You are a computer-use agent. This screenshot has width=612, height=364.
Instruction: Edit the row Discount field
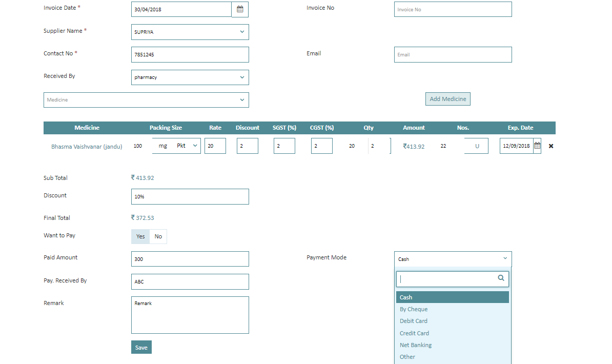point(248,146)
